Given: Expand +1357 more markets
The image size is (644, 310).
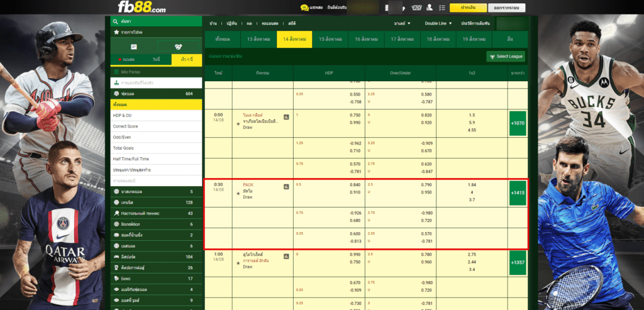Looking at the screenshot, I should point(518,262).
